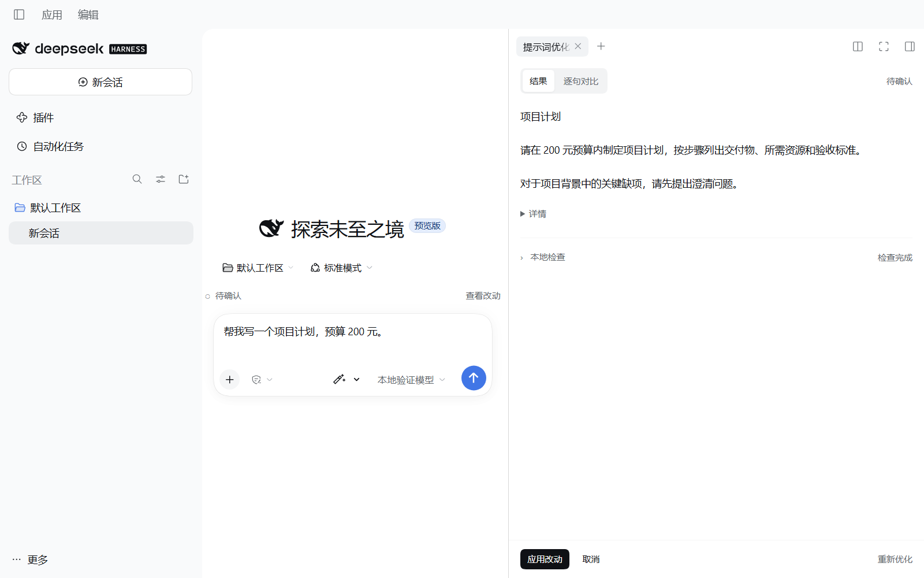The height and width of the screenshot is (578, 924).
Task: Click the 工作区 section label
Action: pyautogui.click(x=27, y=180)
